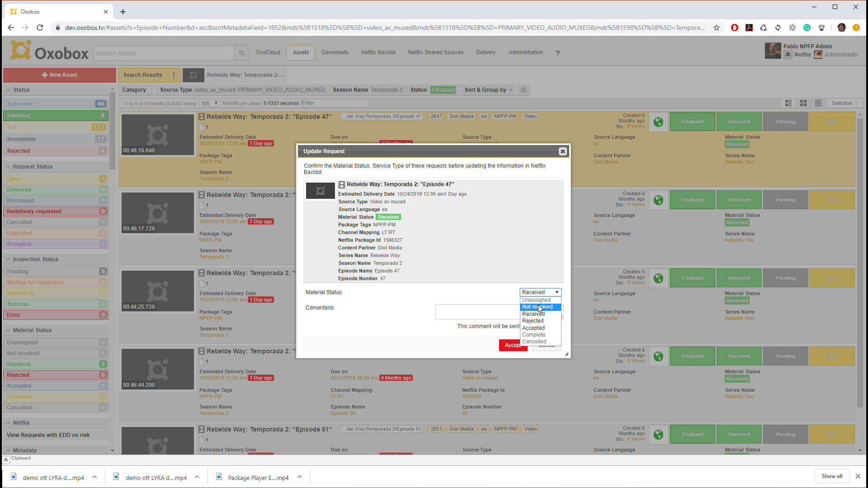Click globe icon for Episode 47 row

point(658,122)
